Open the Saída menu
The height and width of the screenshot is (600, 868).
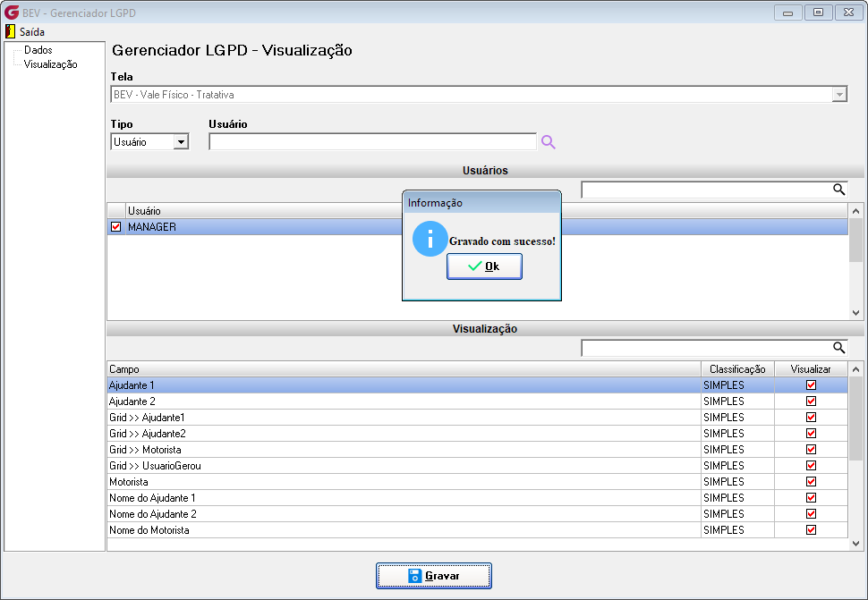pos(31,31)
